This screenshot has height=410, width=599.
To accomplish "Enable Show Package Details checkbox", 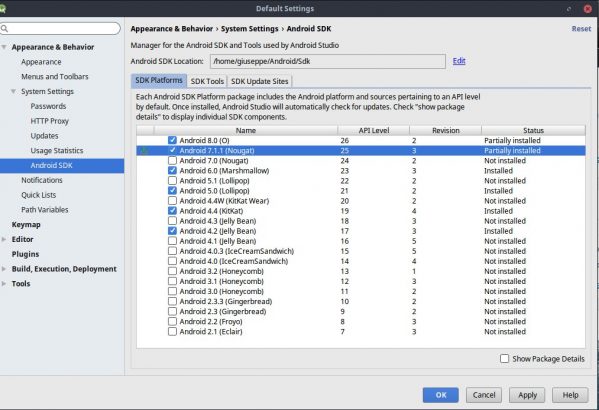I will pyautogui.click(x=505, y=358).
